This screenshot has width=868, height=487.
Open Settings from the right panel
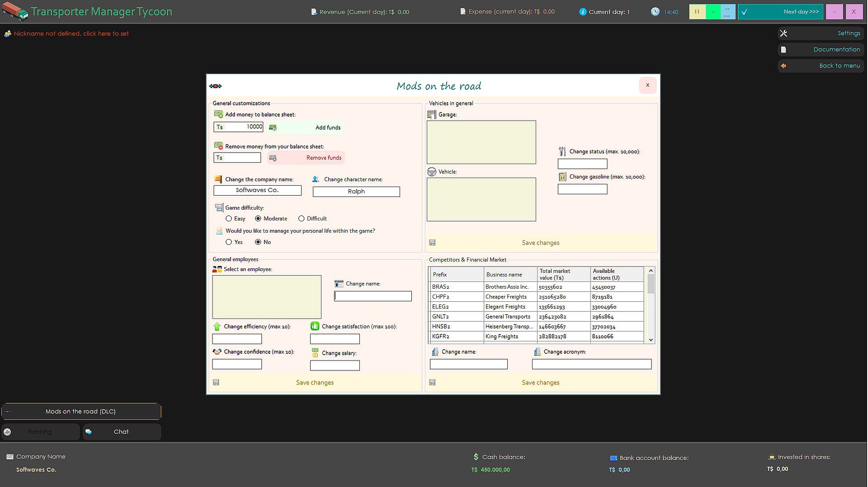(x=821, y=33)
